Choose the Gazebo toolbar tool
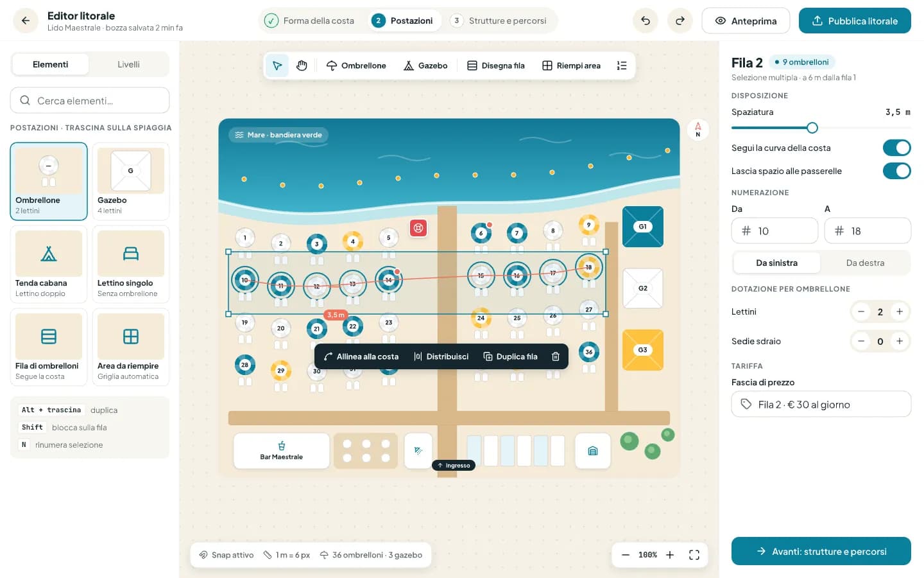 point(425,66)
